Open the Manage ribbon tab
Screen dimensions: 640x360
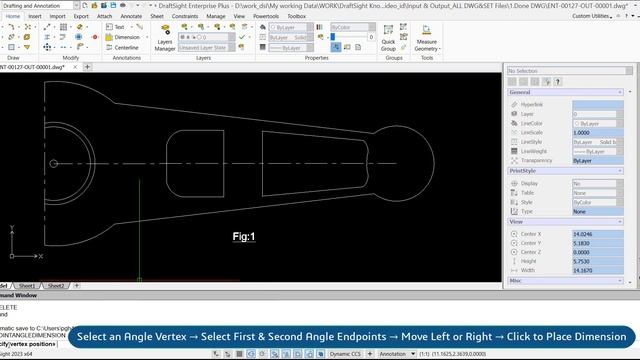[216, 16]
